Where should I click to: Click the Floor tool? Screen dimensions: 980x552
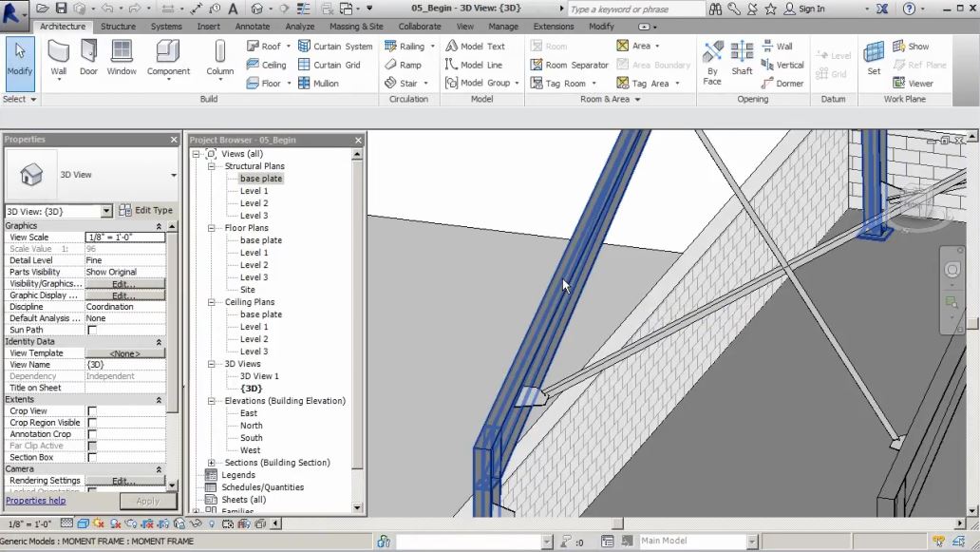point(268,84)
